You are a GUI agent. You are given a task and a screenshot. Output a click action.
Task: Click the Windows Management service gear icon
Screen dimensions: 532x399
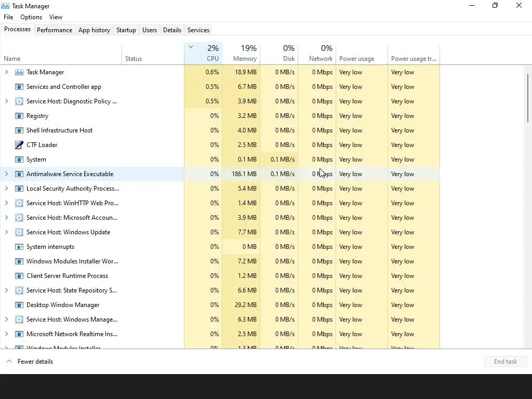tap(19, 320)
